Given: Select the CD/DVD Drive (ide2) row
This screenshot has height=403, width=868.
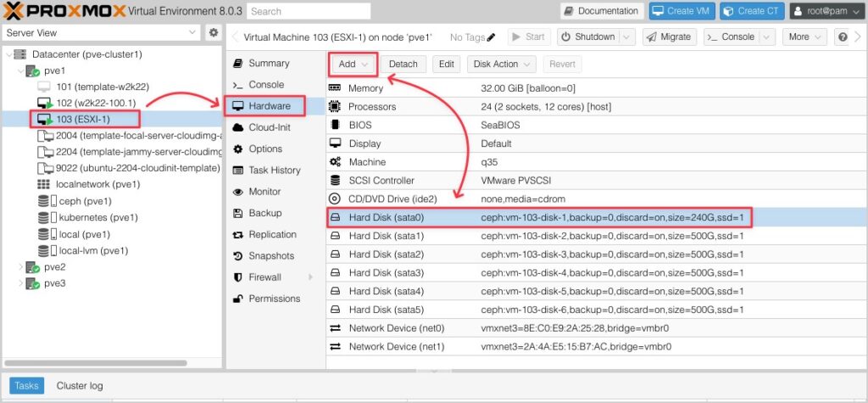Looking at the screenshot, I should click(x=597, y=199).
